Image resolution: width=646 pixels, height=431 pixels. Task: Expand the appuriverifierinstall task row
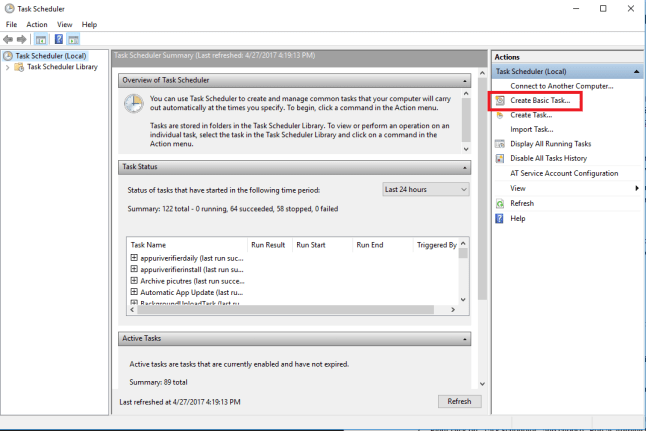point(134,269)
